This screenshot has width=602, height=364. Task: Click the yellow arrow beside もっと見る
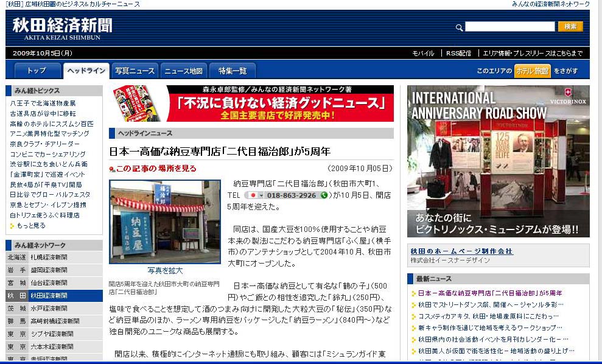click(12, 226)
